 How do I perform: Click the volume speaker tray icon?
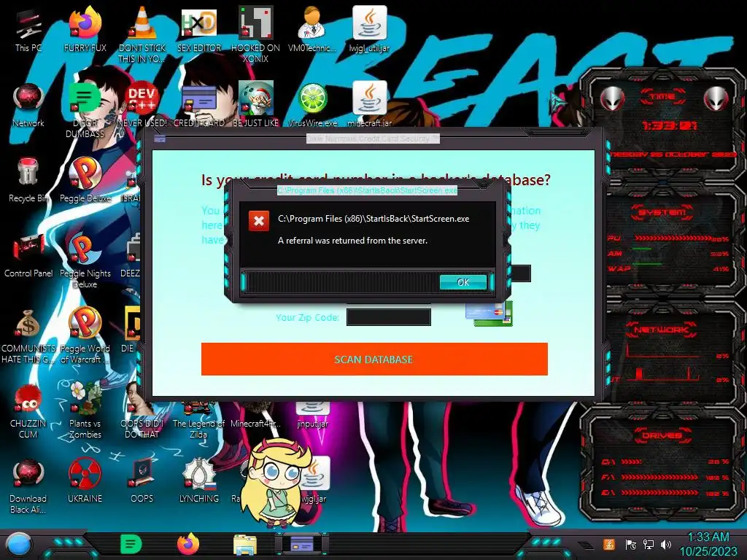point(666,544)
